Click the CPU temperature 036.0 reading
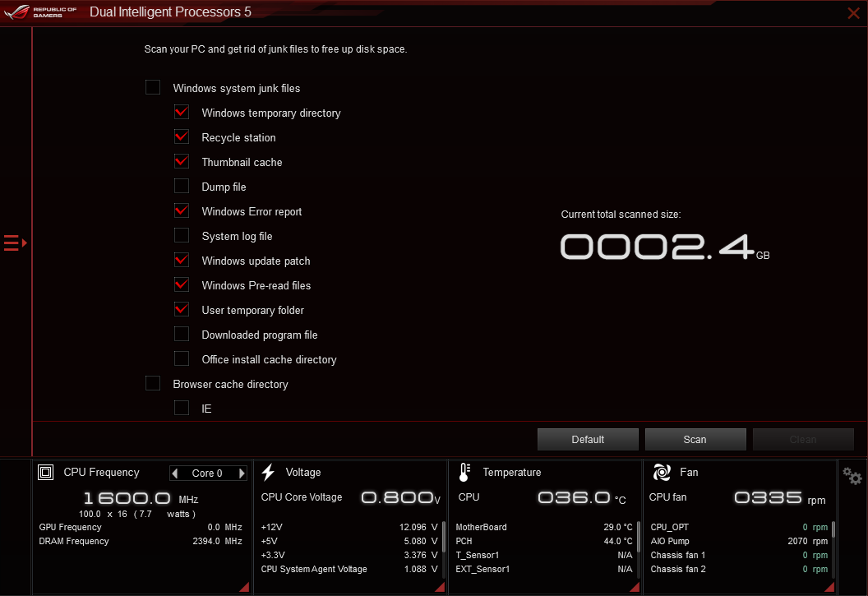 pos(582,497)
